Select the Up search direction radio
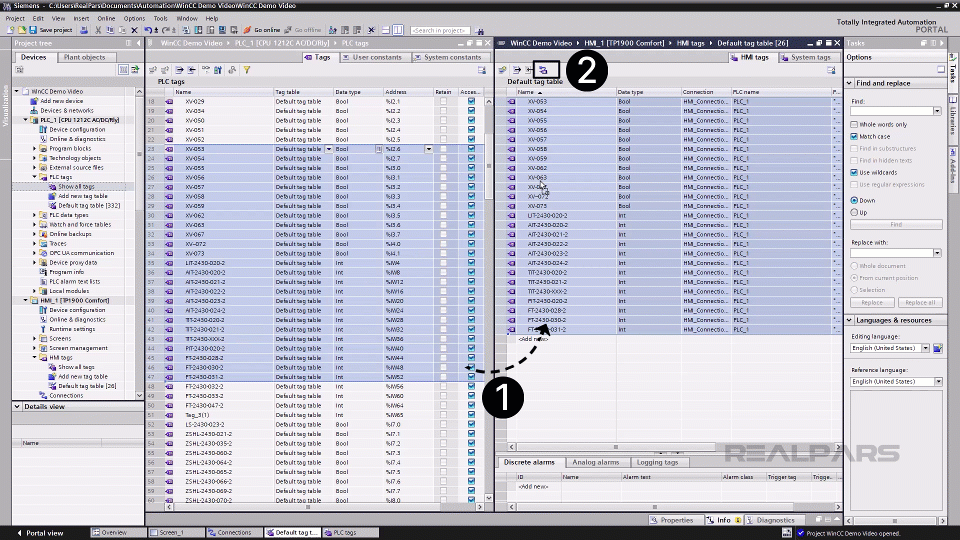960x540 pixels. [854, 212]
